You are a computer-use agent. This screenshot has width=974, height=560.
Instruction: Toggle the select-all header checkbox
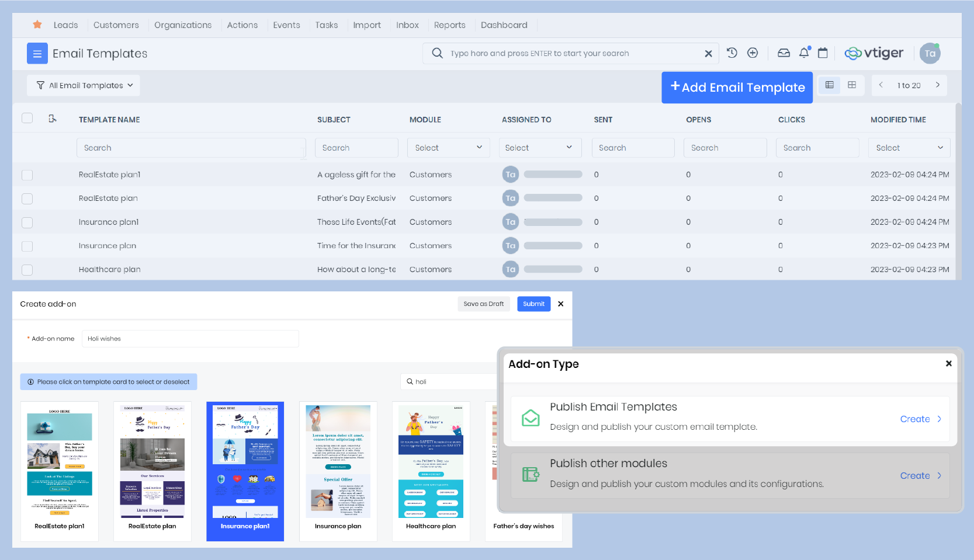tap(27, 119)
